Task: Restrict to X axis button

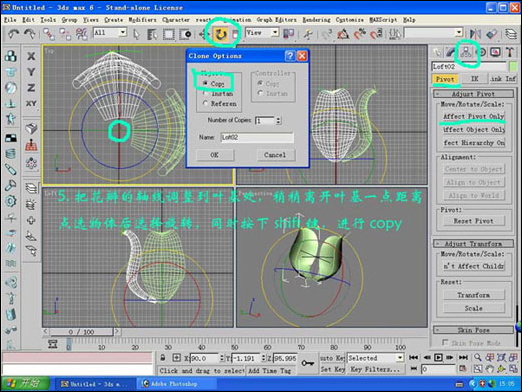Action: coord(31,56)
